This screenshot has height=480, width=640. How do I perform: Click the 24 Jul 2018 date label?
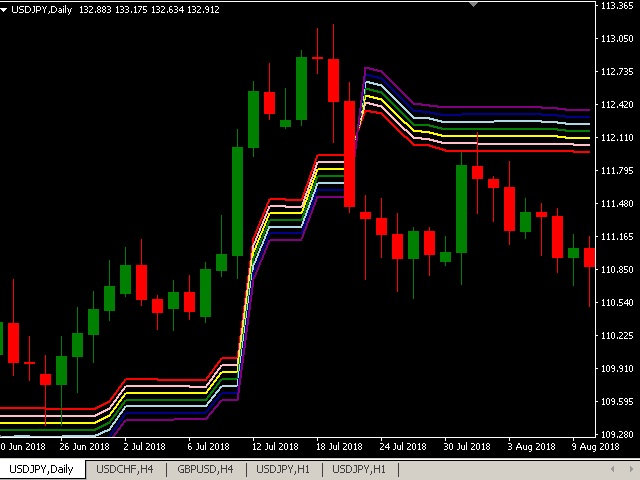403,447
